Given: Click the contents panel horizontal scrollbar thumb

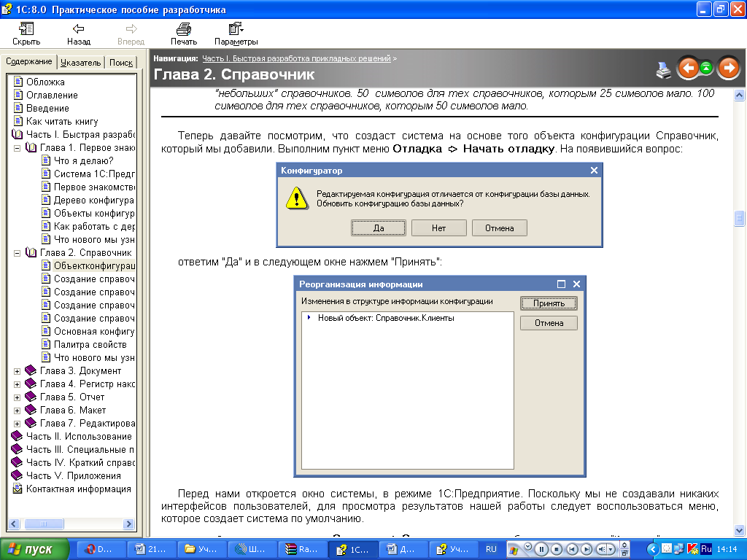Looking at the screenshot, I should click(x=44, y=524).
